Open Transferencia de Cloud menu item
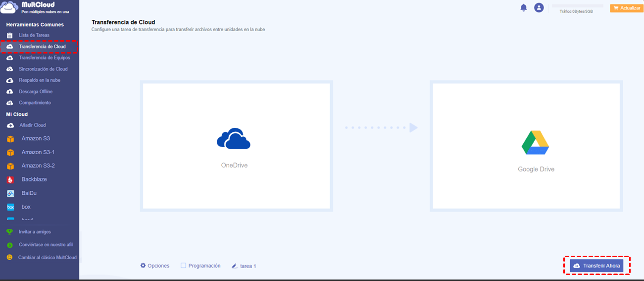 [42, 47]
